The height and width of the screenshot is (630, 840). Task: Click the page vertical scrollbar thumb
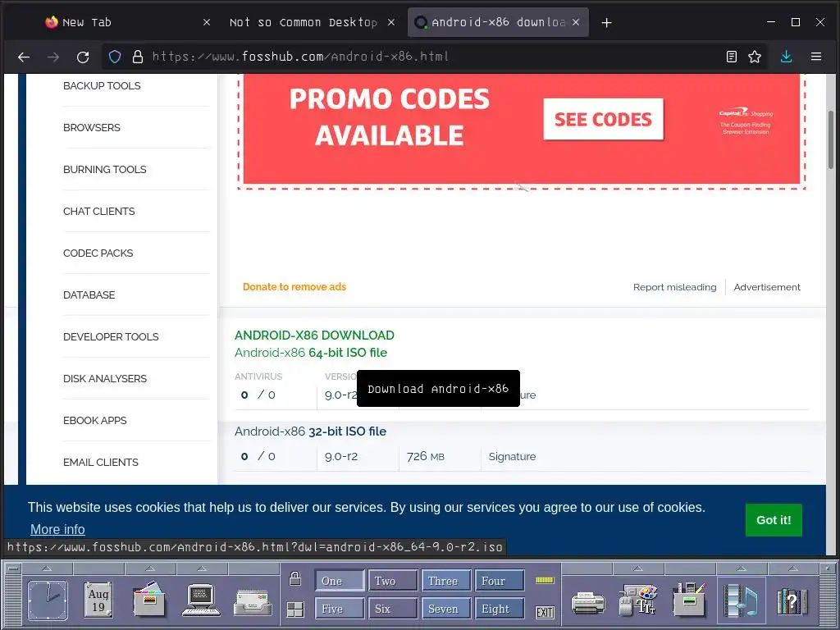tap(830, 139)
